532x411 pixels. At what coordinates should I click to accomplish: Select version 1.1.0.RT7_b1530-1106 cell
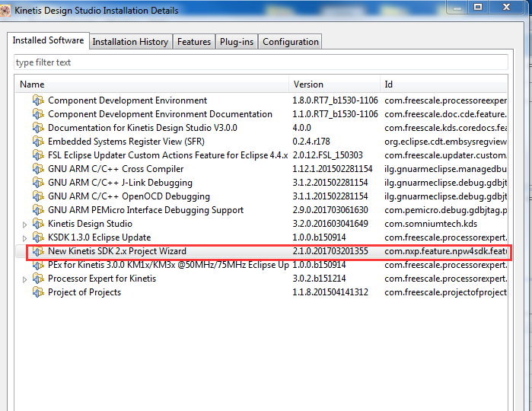click(335, 114)
